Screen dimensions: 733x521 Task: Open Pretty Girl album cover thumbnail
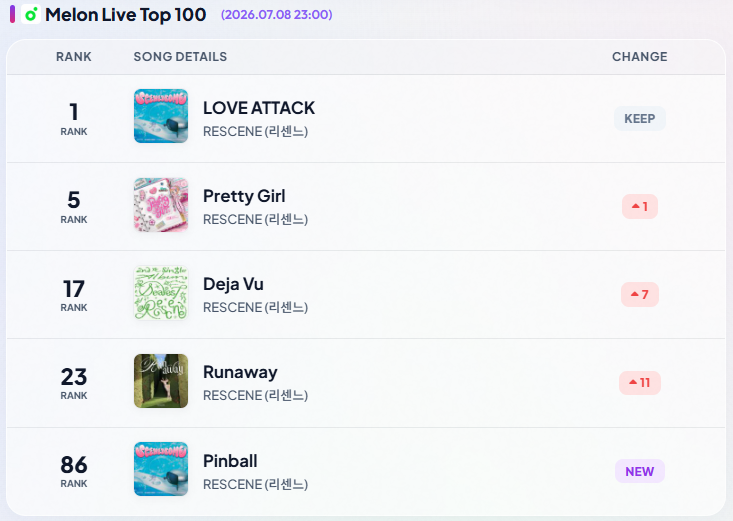161,204
